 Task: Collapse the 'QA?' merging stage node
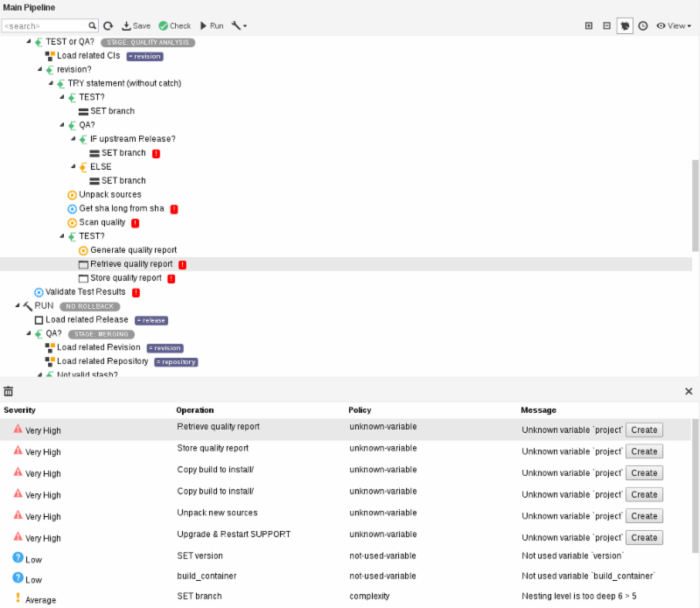[x=29, y=333]
